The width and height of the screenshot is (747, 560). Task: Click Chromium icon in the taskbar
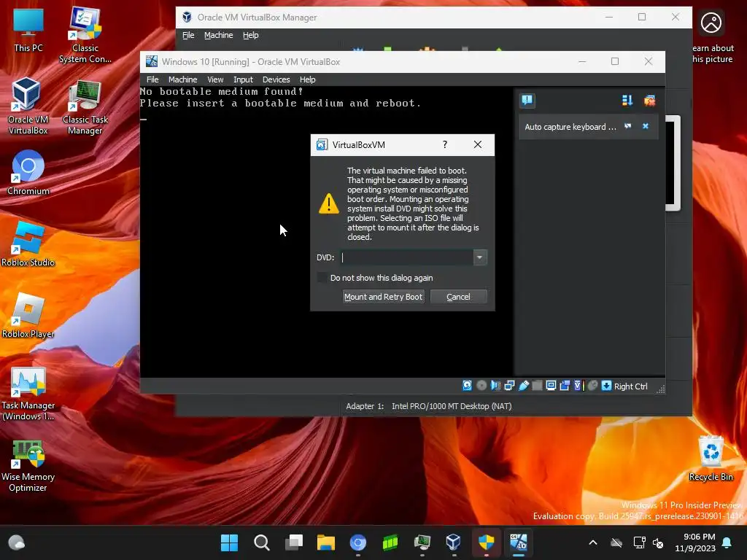pos(357,542)
